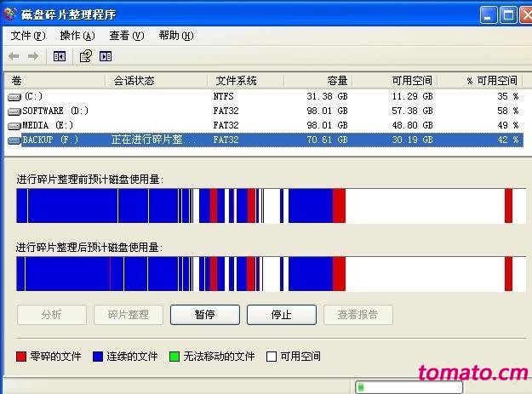Click the 42 % free value
This screenshot has height=394, width=532.
(508, 140)
